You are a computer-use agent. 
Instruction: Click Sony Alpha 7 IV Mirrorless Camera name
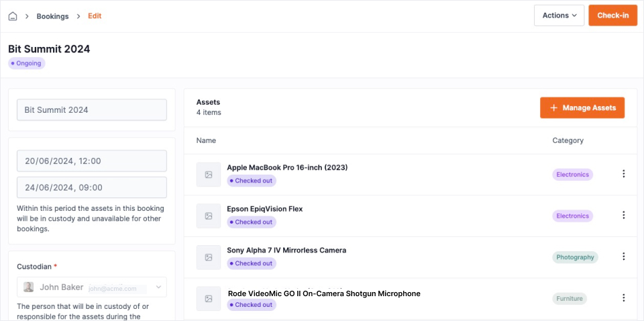point(286,250)
